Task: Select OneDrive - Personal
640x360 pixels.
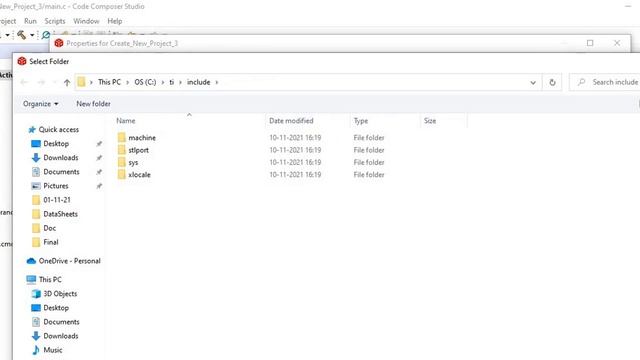Action: coord(69,261)
